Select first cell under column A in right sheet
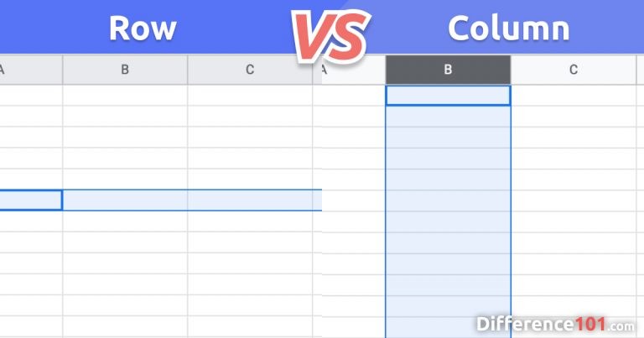Viewport: 644px width, 338px height. pyautogui.click(x=354, y=96)
